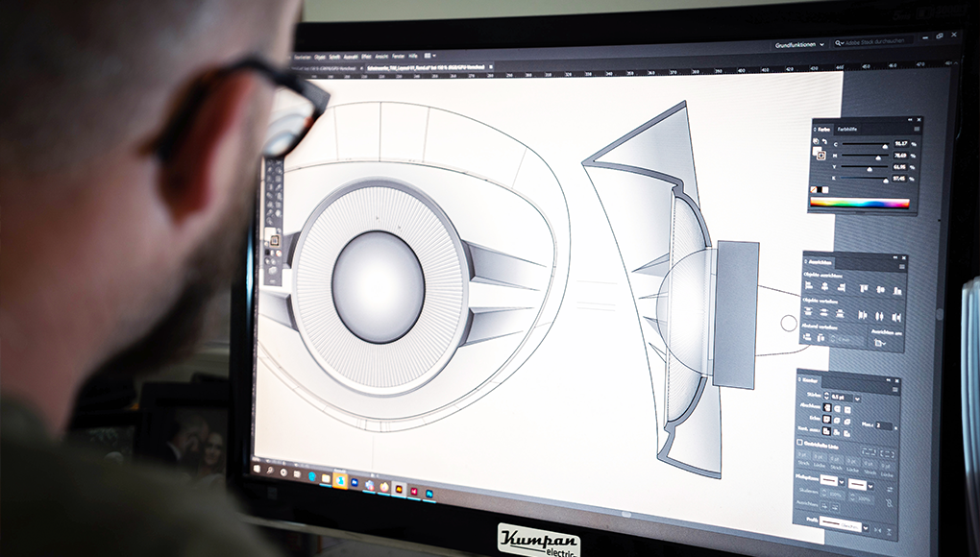
Task: Switch to the Farbhilfe tab
Action: (x=845, y=129)
